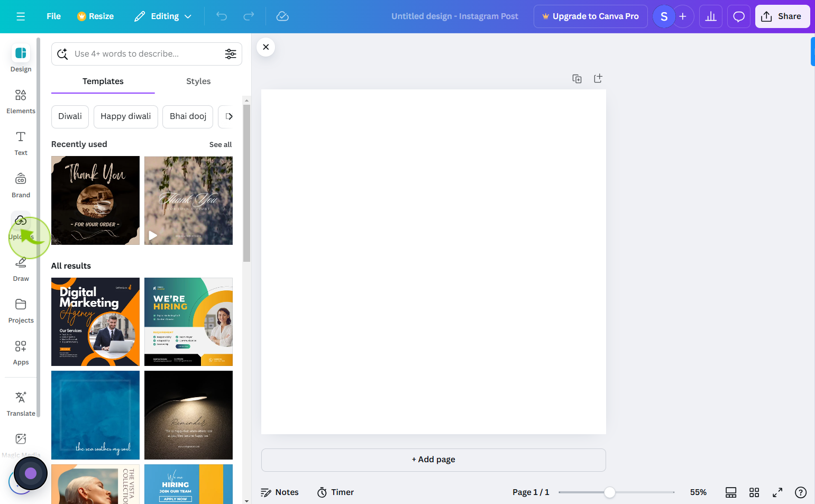This screenshot has height=504, width=815.
Task: Click the fullscreen present icon
Action: 777,492
